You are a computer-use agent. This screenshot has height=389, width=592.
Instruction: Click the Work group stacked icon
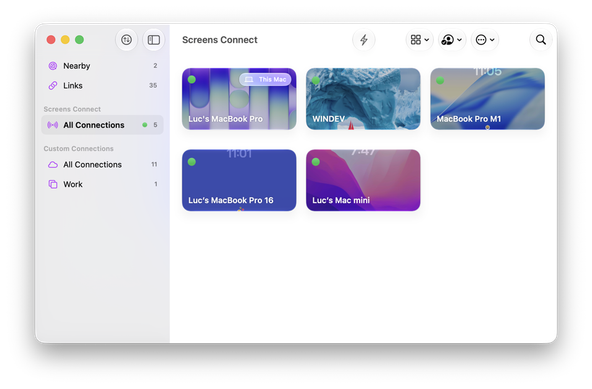(53, 184)
